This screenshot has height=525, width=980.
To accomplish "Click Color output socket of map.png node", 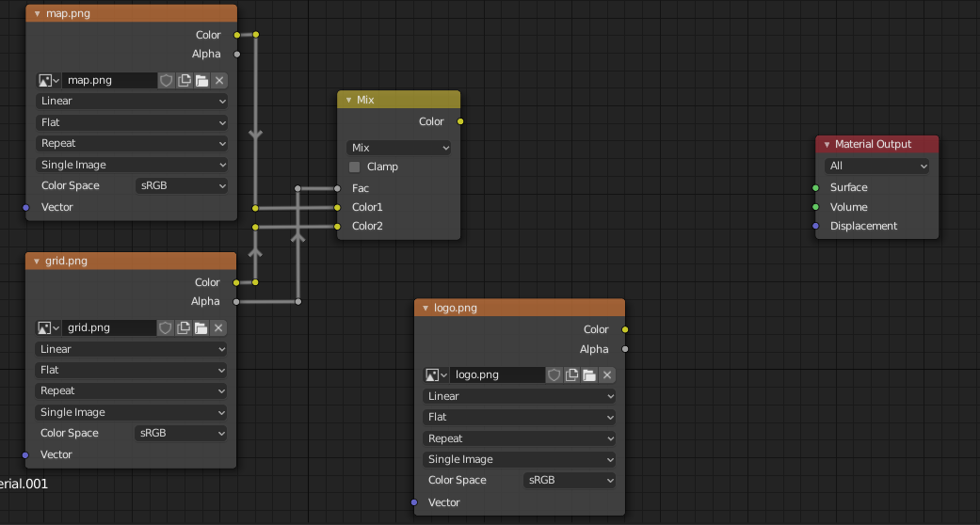I will pos(237,35).
